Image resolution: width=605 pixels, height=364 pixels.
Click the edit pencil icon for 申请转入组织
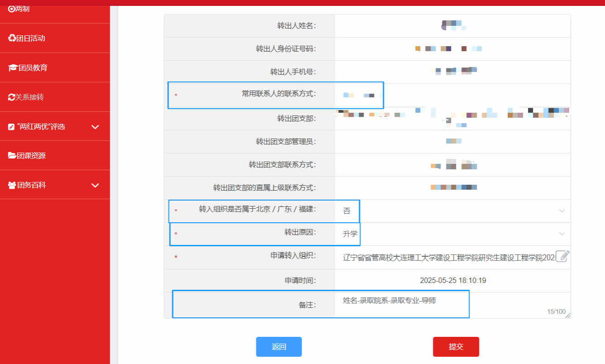562,256
